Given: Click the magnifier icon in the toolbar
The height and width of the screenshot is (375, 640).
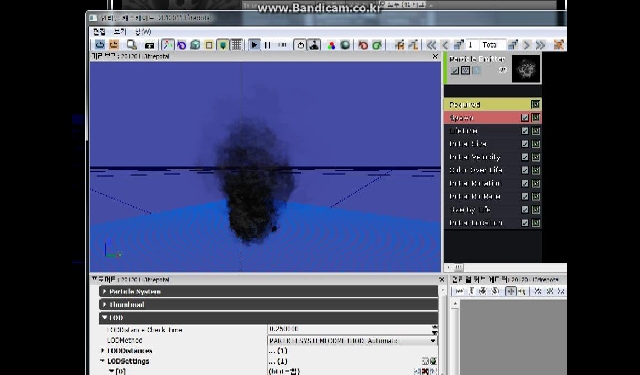Looking at the screenshot, I should [x=131, y=45].
